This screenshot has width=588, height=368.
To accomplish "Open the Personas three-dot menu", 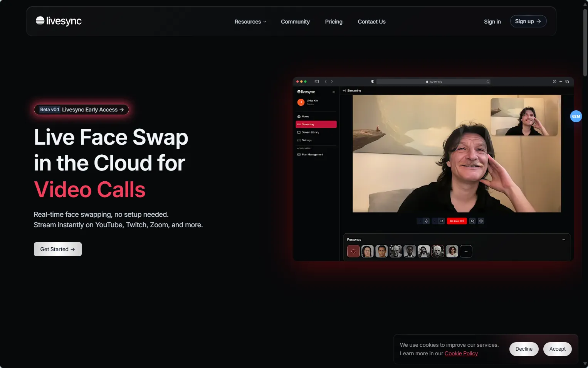I will coord(563,240).
